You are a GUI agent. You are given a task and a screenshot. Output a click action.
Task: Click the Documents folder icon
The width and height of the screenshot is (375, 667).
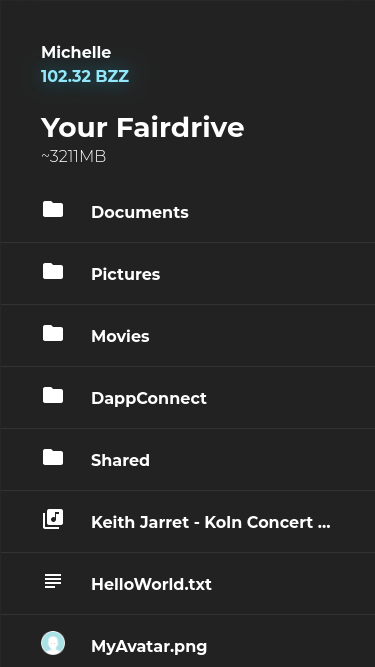[x=53, y=209]
